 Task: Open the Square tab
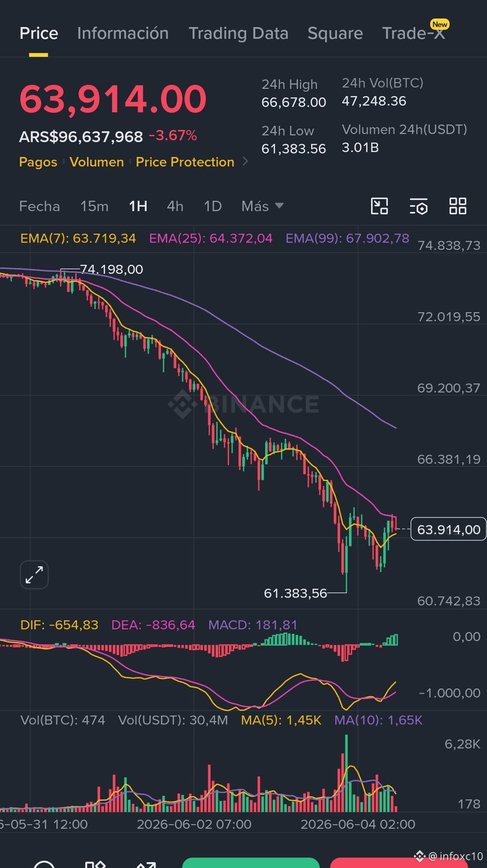[x=335, y=33]
